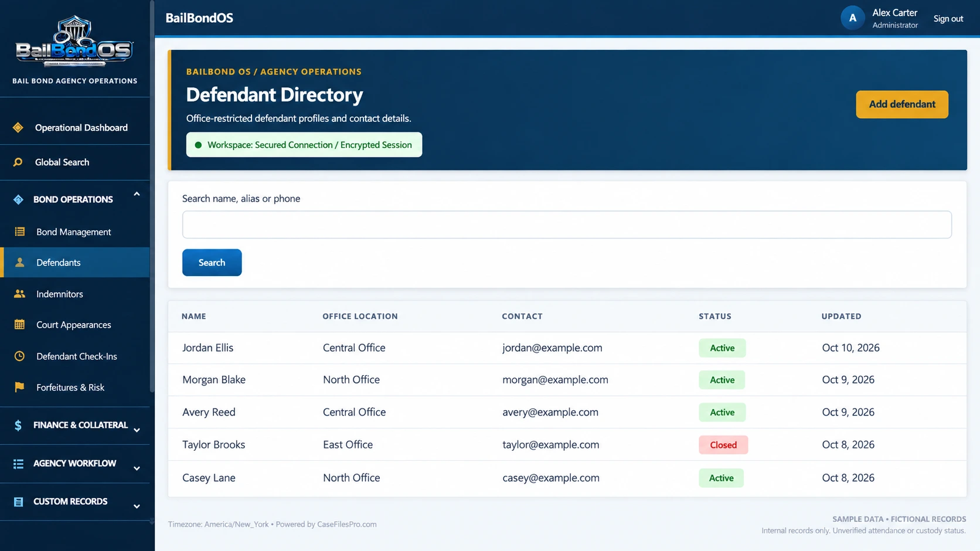Expand the Finance & Collateral chevron

137,430
